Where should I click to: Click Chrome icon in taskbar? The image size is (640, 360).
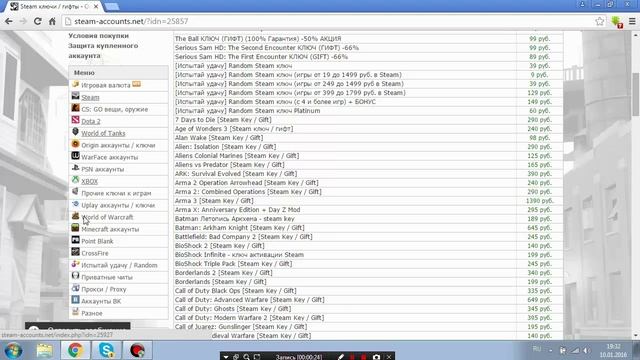click(76, 351)
